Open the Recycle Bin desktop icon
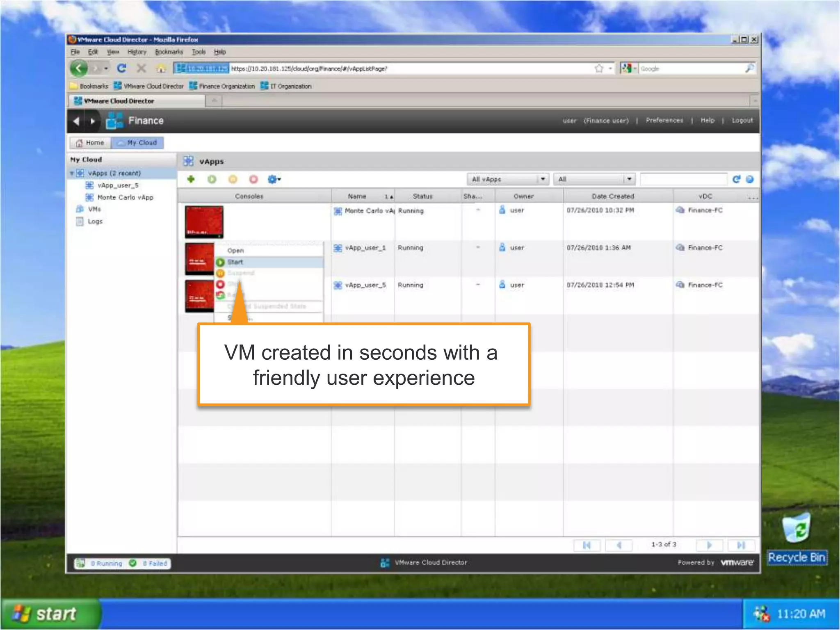The width and height of the screenshot is (840, 630). click(x=797, y=539)
